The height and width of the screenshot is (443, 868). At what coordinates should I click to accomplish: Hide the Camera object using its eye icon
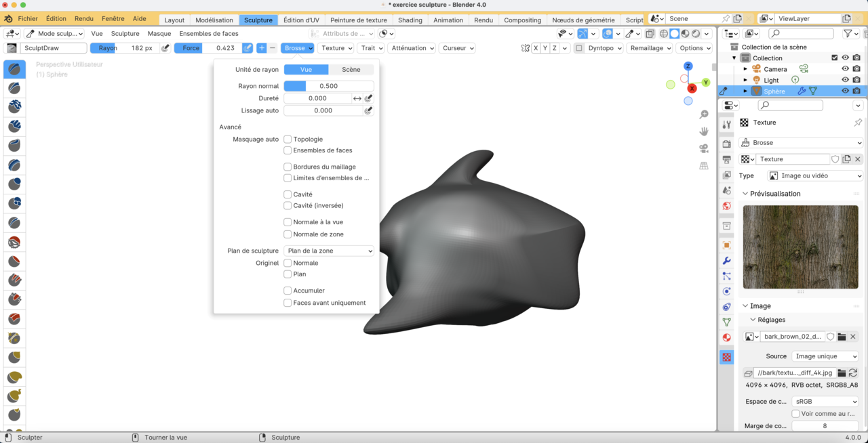tap(845, 69)
